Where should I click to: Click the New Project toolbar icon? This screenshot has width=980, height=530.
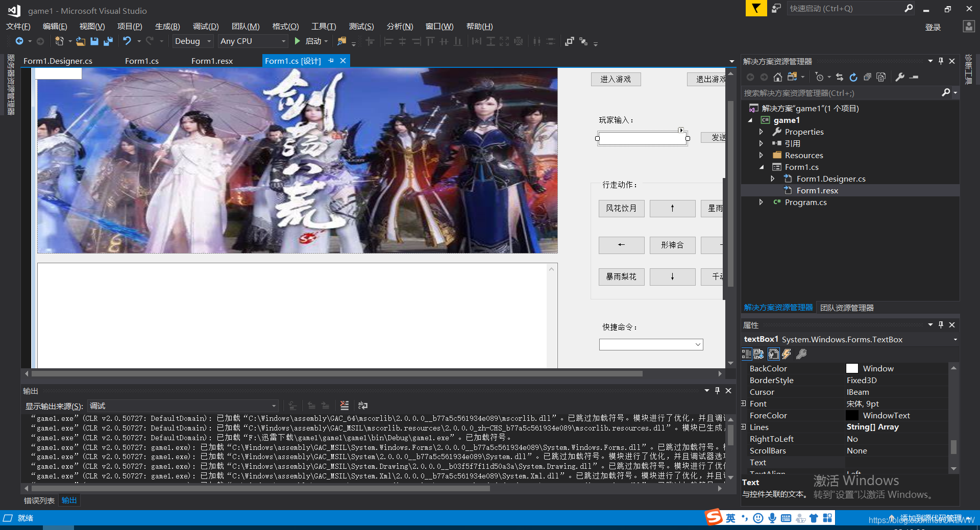point(59,41)
